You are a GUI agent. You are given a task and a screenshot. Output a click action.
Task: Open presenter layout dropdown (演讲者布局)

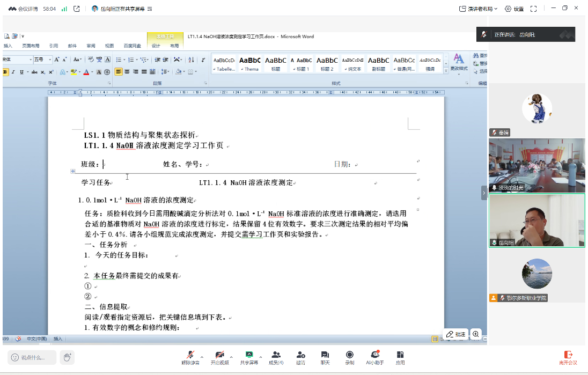pos(479,9)
